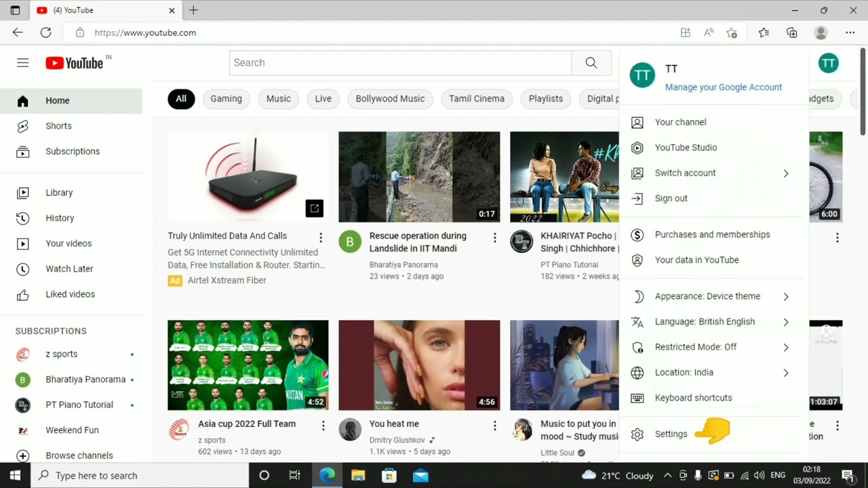Play the You heat me thumbnail
This screenshot has width=868, height=488.
pos(419,365)
